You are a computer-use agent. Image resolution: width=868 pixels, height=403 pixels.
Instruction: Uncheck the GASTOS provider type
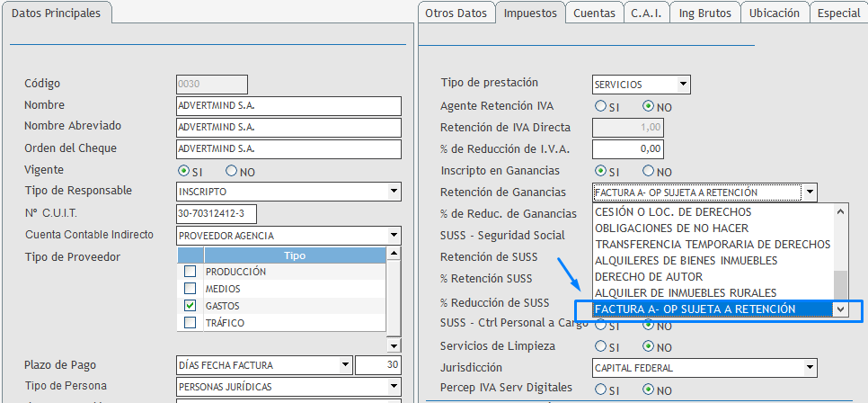click(x=190, y=306)
